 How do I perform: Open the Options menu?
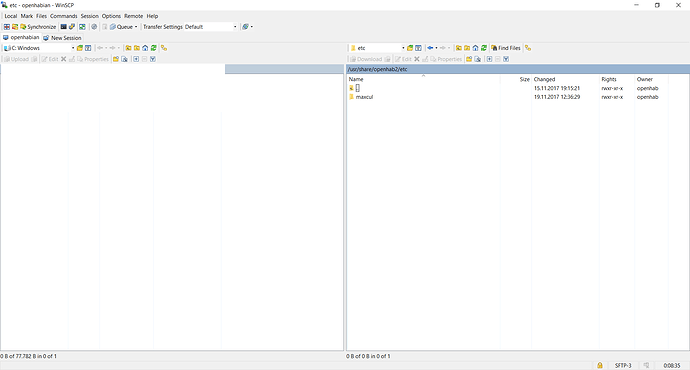point(111,16)
